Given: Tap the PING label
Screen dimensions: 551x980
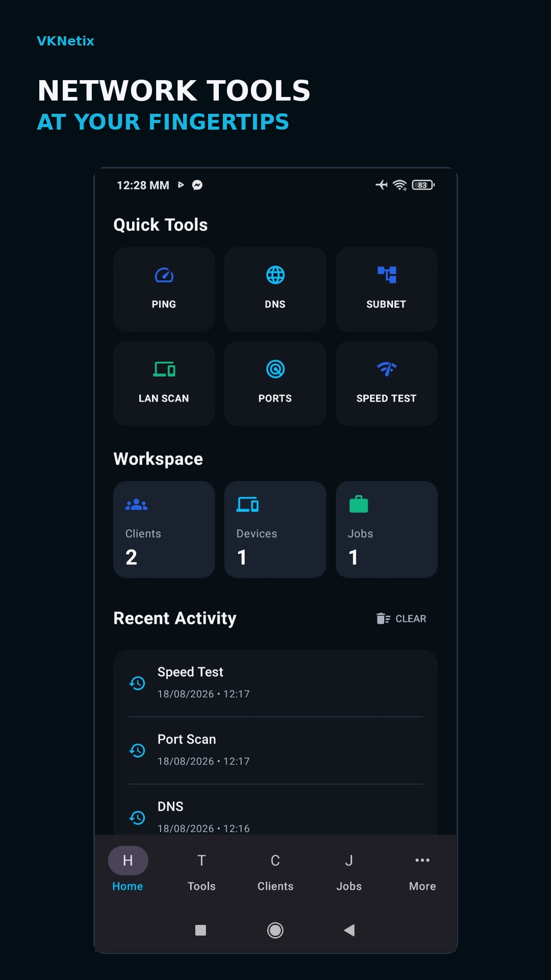Looking at the screenshot, I should (x=164, y=304).
